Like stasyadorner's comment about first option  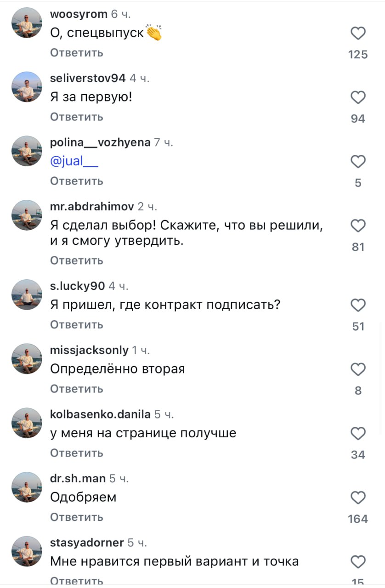coord(358,562)
